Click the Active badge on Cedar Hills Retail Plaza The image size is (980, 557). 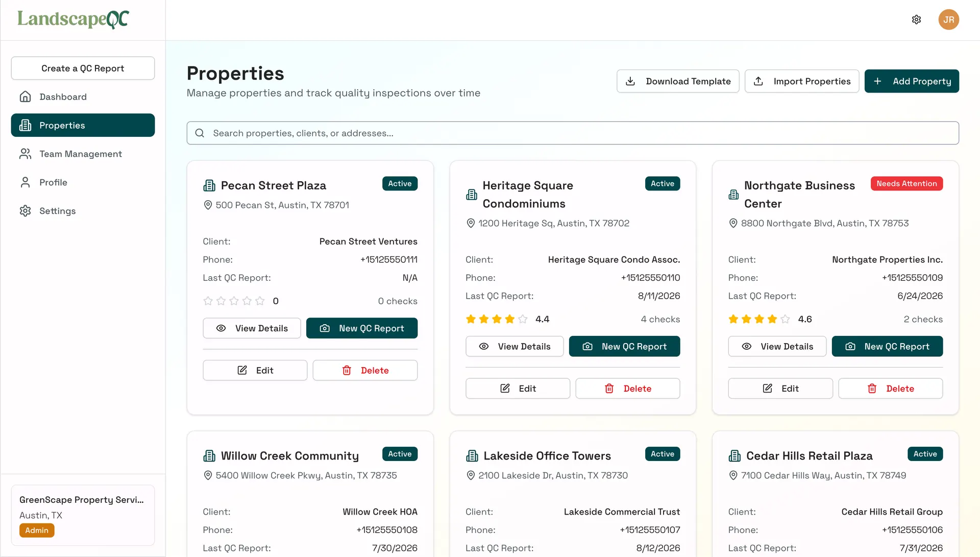925,454
